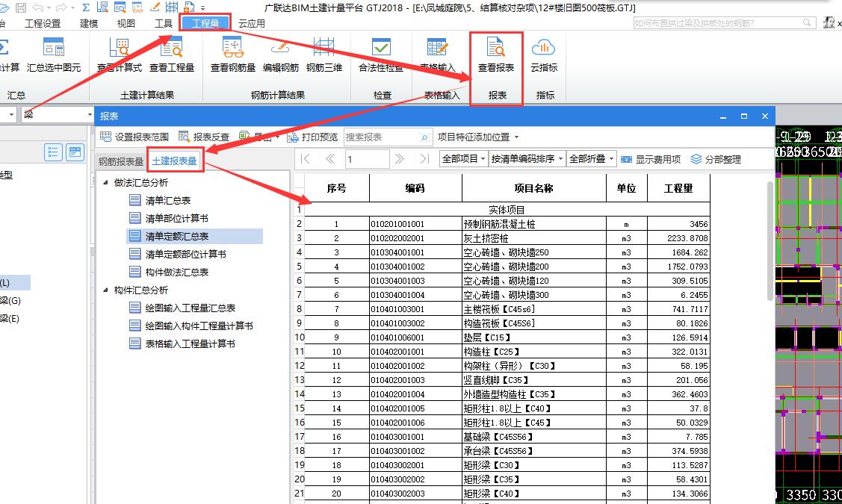Click search magnifier in 搜索报表 box
The image size is (842, 504).
[x=424, y=137]
